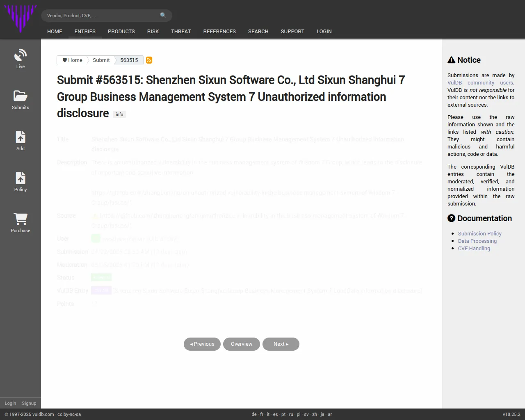
Task: Switch language to fr
Action: pyautogui.click(x=262, y=414)
